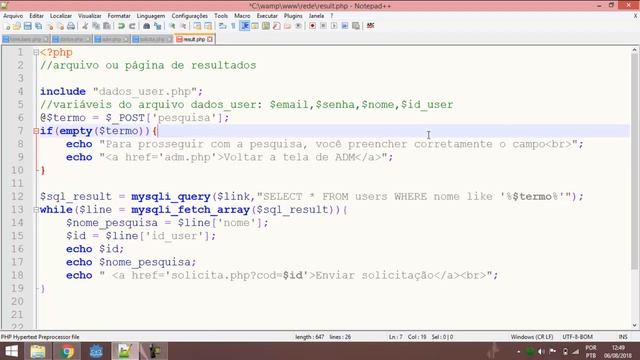Toggle the highlighted indent guide button
Viewport: 640px width, 360px height.
(245, 26)
